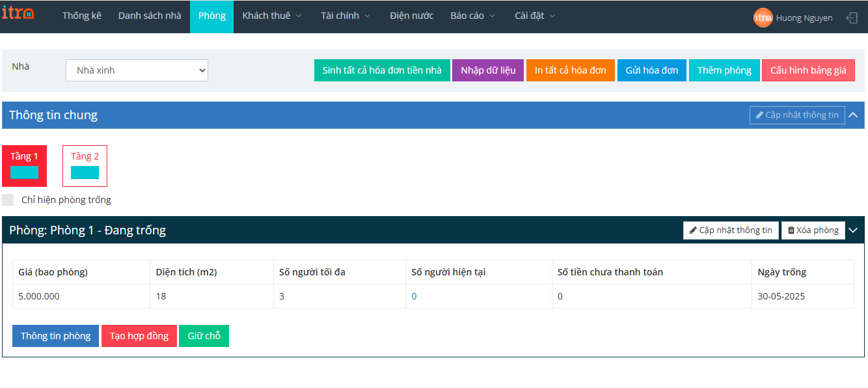Click the cyan room swatch under Tầng 2
The width and height of the screenshot is (868, 388).
click(85, 173)
